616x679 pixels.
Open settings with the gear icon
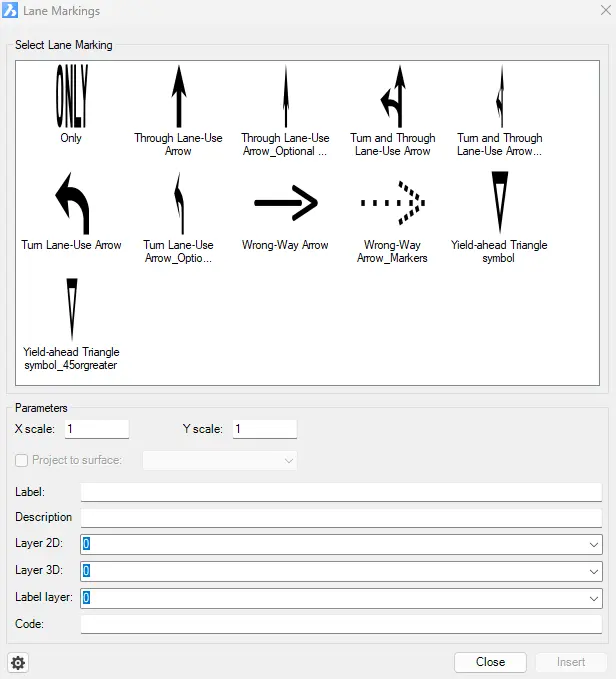point(18,662)
